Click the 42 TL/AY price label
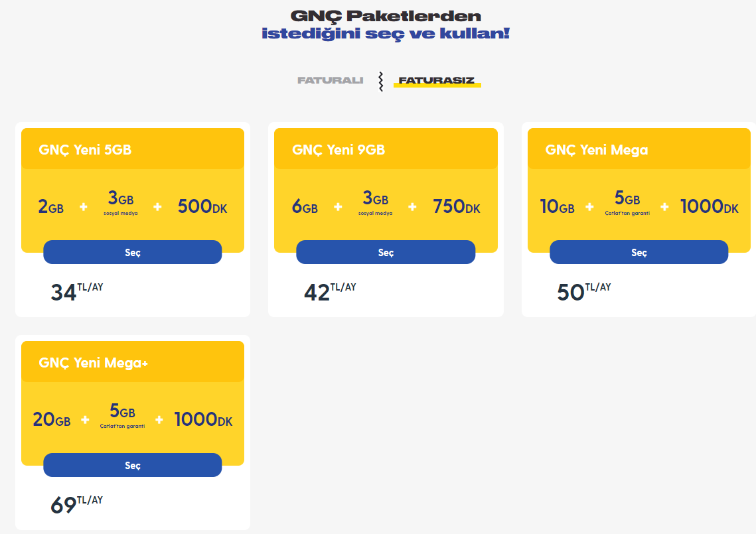 330,291
